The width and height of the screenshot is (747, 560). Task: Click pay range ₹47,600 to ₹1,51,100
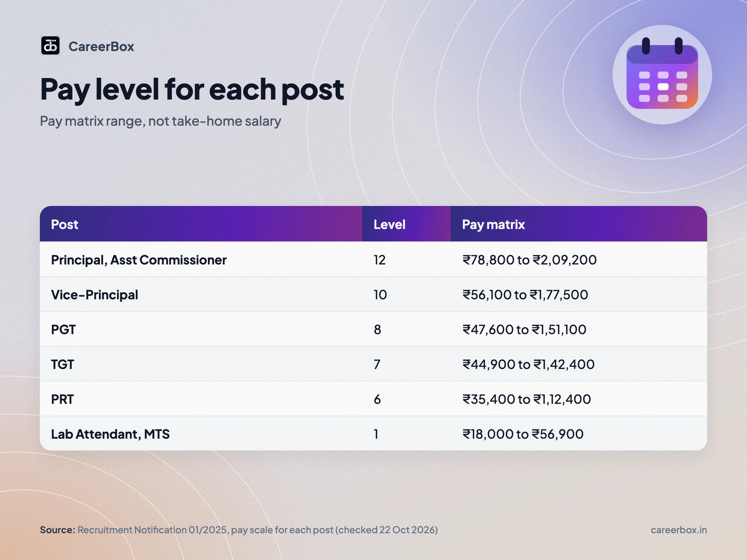click(x=525, y=329)
